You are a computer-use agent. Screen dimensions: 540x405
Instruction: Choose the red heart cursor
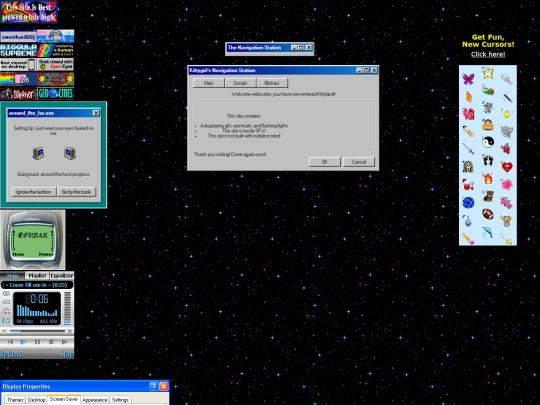click(x=507, y=167)
